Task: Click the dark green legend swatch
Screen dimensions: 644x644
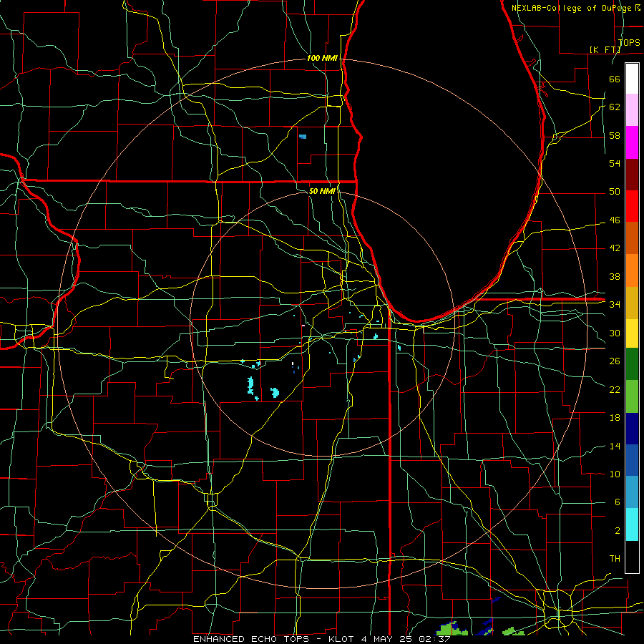Action: coord(632,364)
